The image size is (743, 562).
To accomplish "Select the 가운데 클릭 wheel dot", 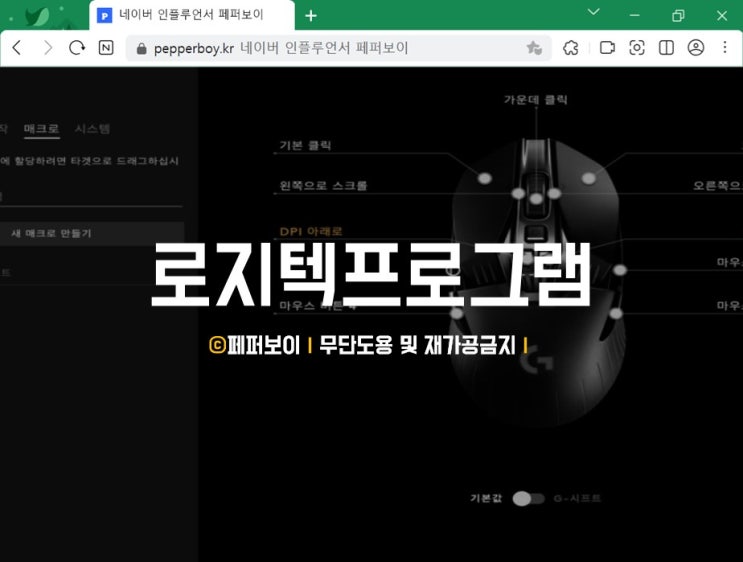I will (x=536, y=199).
